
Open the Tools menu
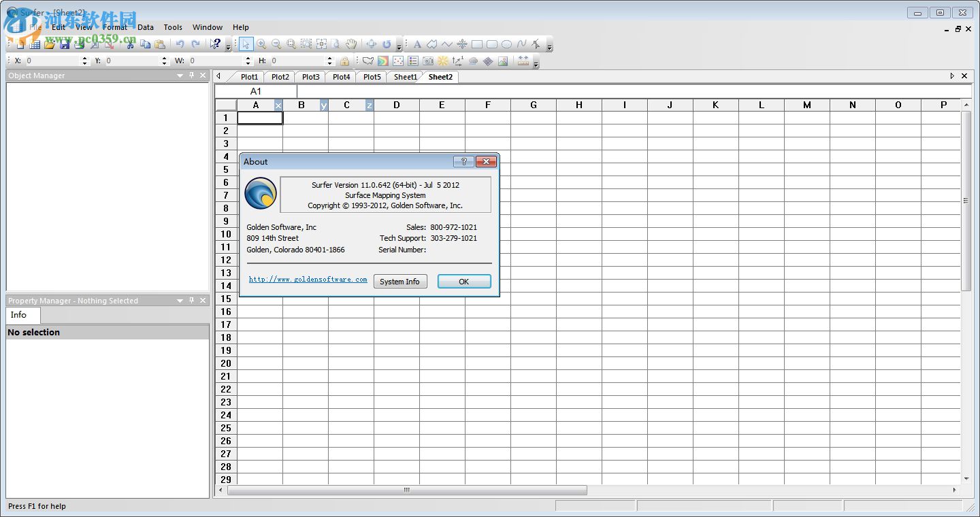[x=173, y=27]
